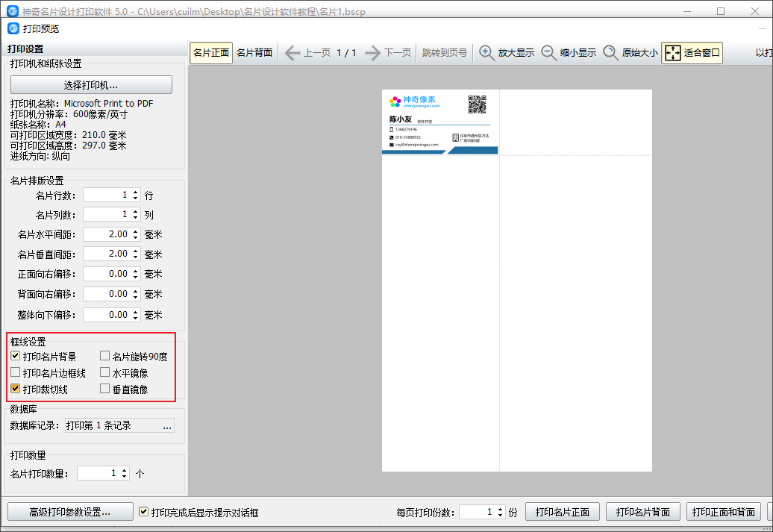This screenshot has width=773, height=532.
Task: Click the app logo beside 打印预览
Action: 13,28
